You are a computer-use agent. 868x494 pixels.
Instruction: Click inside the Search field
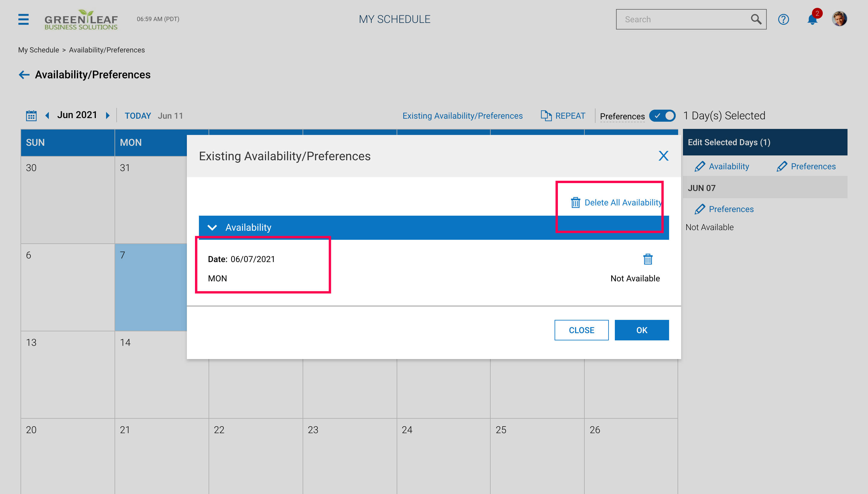point(682,19)
